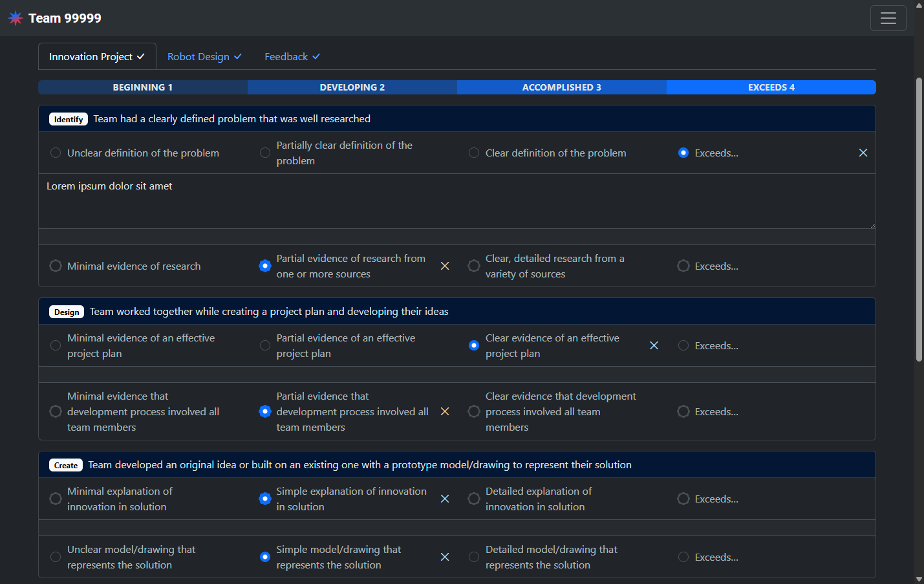This screenshot has height=584, width=924.
Task: Pick Exceeds for the project plan row
Action: (683, 345)
